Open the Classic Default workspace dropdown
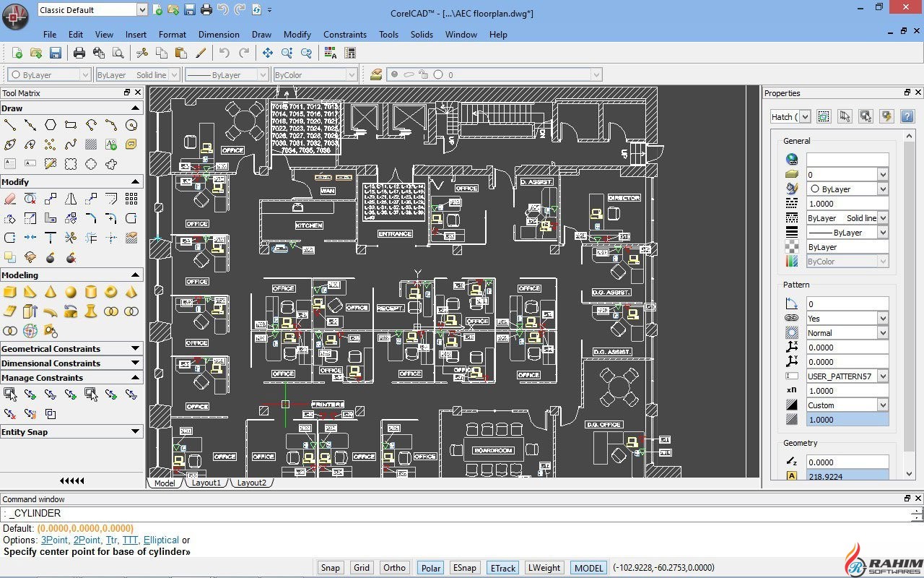 coord(141,10)
